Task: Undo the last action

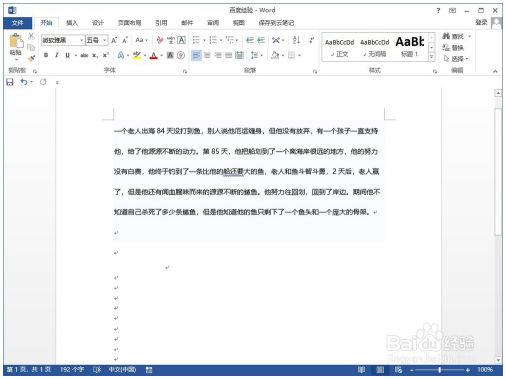Action: pyautogui.click(x=24, y=82)
